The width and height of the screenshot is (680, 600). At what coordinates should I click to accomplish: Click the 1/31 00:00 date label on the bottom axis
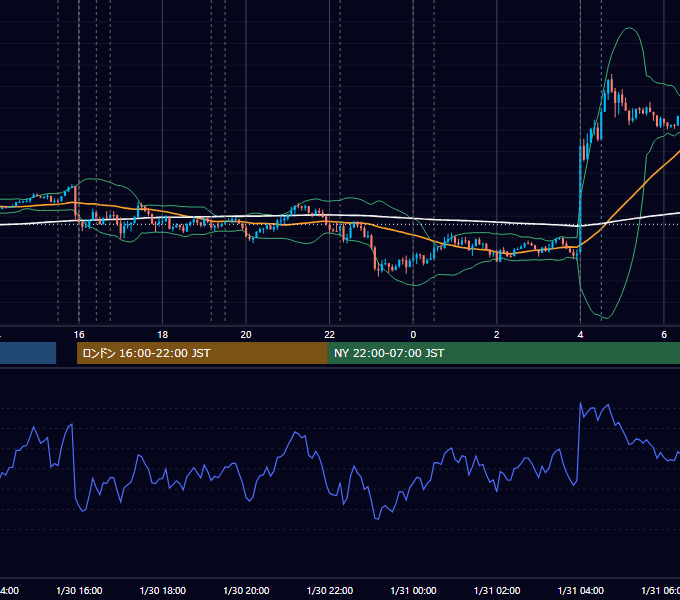point(413,591)
